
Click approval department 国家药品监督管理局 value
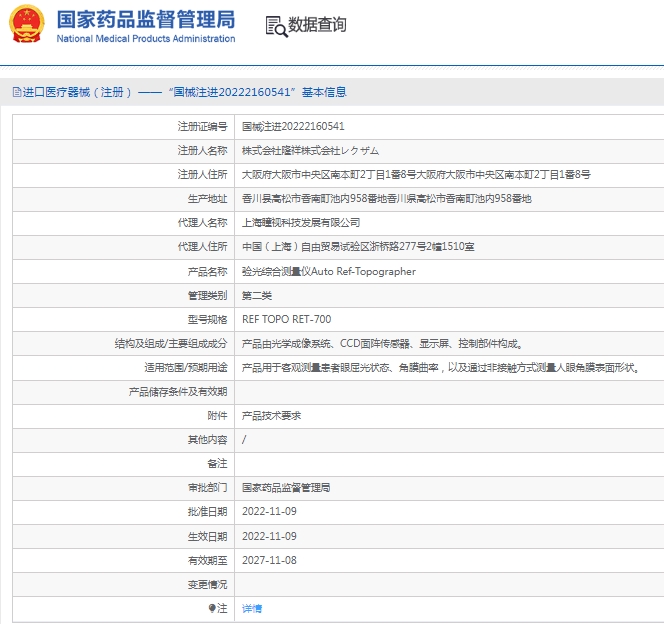point(286,488)
